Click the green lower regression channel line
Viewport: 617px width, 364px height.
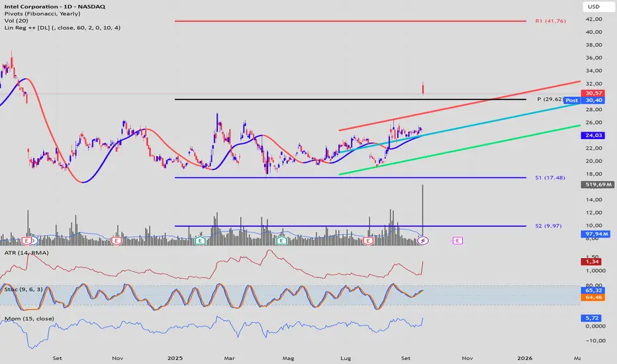tap(459, 150)
